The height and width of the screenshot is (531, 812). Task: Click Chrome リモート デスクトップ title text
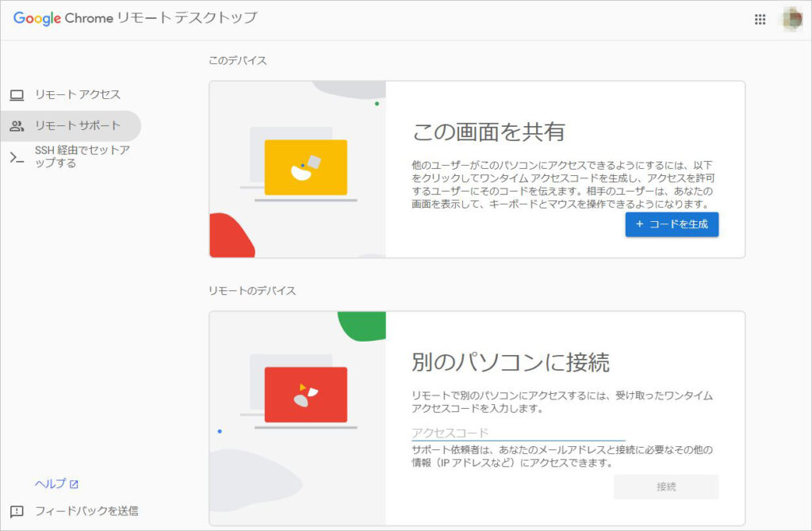[x=161, y=18]
